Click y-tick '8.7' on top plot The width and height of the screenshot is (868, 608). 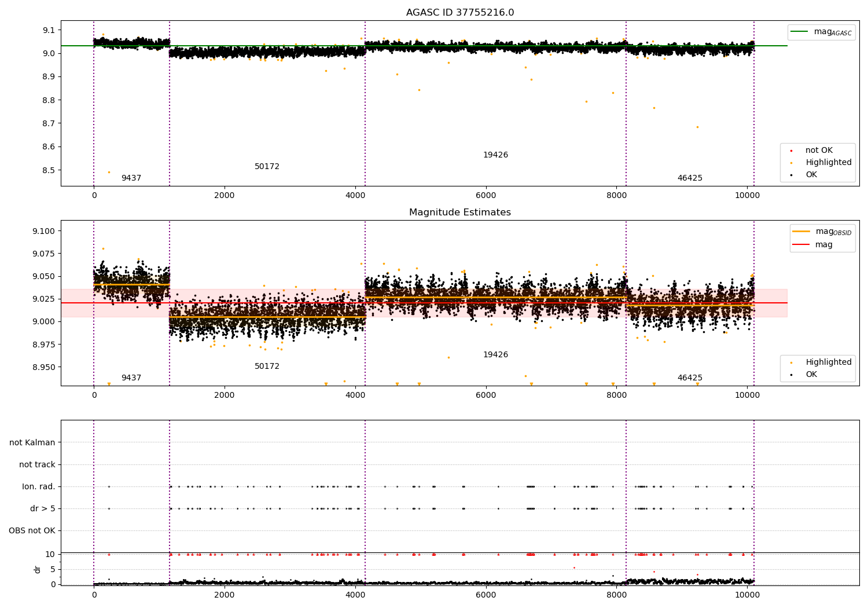point(49,124)
